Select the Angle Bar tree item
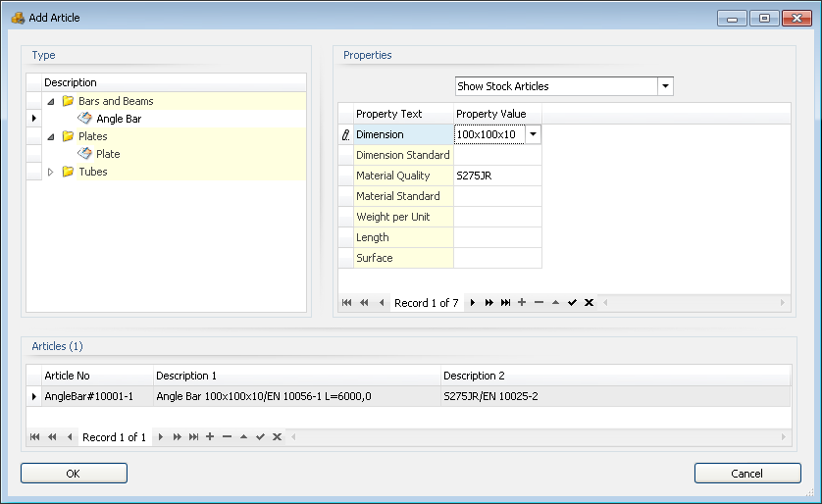822x504 pixels. click(119, 119)
